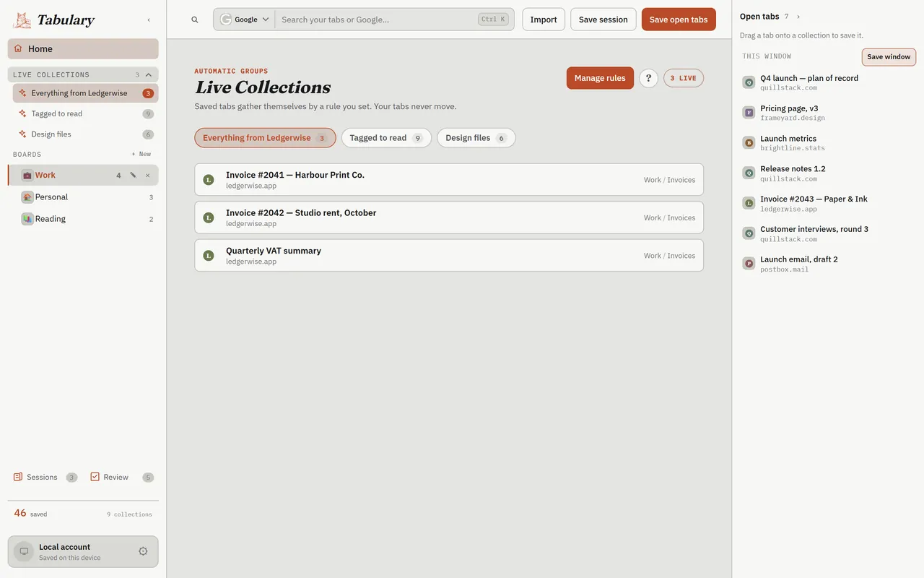Screen dimensions: 924x578
Task: Expand the Open tabs panel chevron
Action: click(798, 17)
